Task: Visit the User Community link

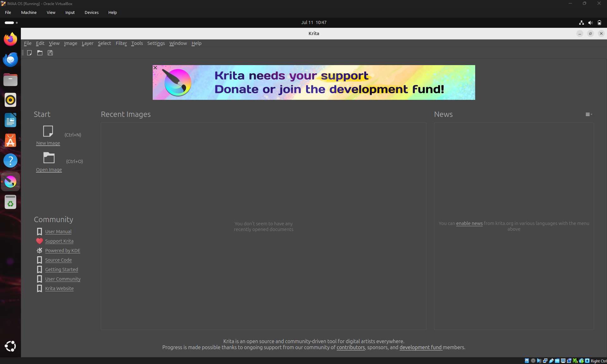Action: (x=63, y=279)
